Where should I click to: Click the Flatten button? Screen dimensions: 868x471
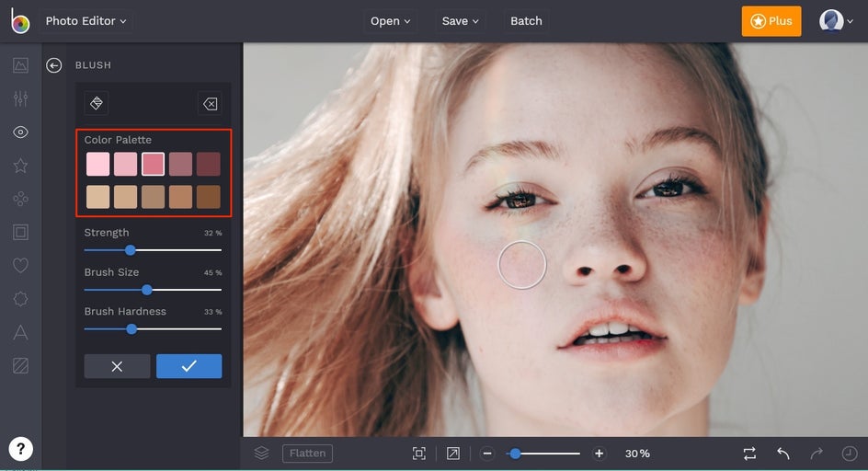coord(307,454)
